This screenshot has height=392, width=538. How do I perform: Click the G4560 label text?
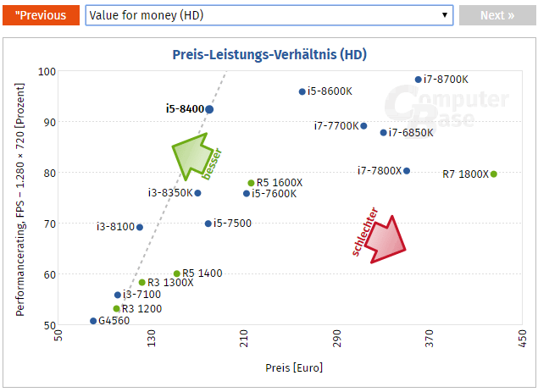114,321
